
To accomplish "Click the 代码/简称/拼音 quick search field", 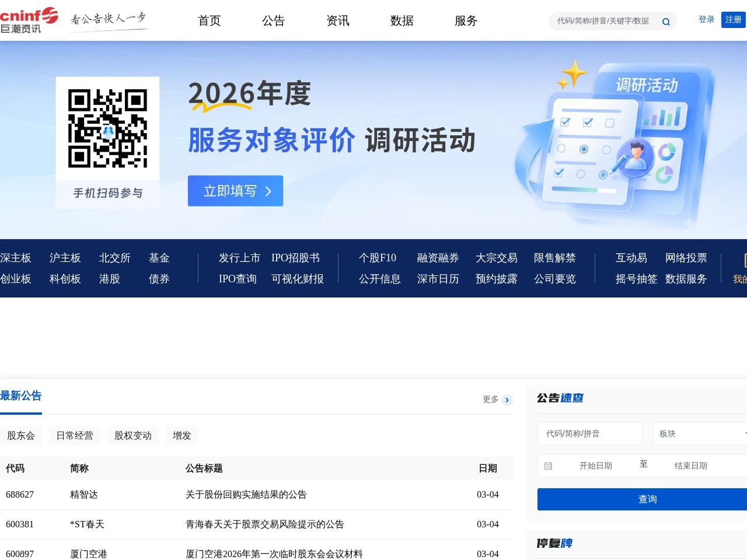I will point(589,433).
